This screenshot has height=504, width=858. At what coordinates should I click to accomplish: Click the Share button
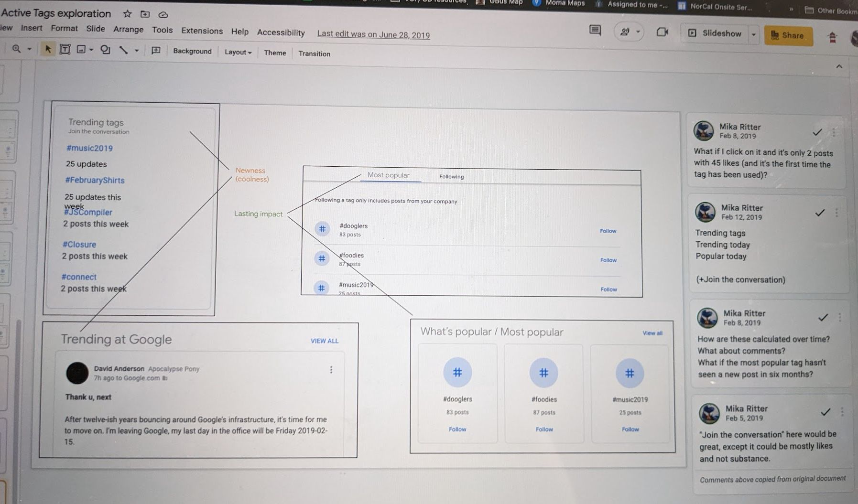788,35
